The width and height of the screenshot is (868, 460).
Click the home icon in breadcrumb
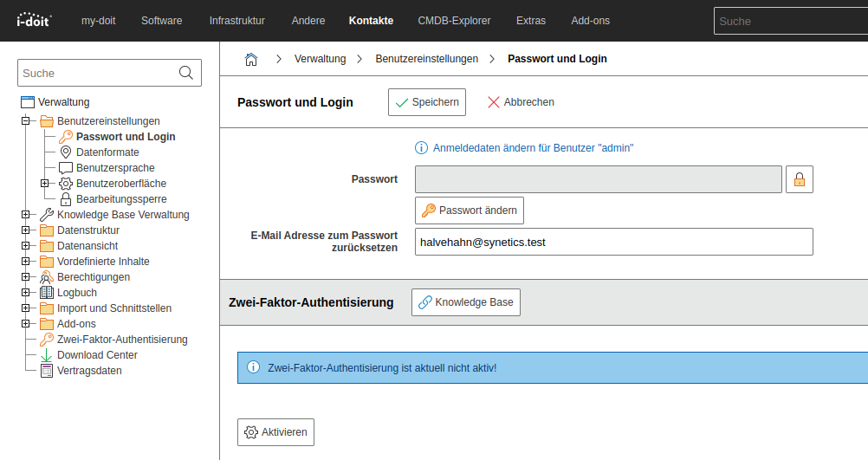(x=251, y=59)
